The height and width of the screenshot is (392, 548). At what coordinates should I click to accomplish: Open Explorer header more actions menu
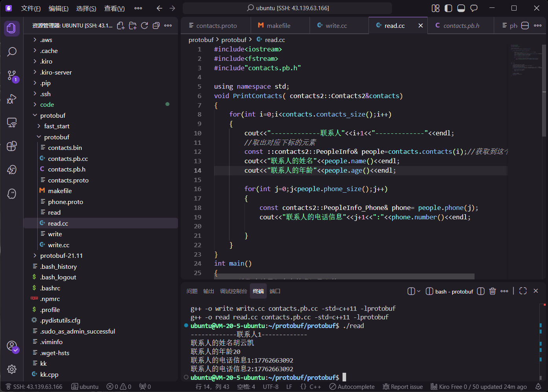[x=168, y=26]
